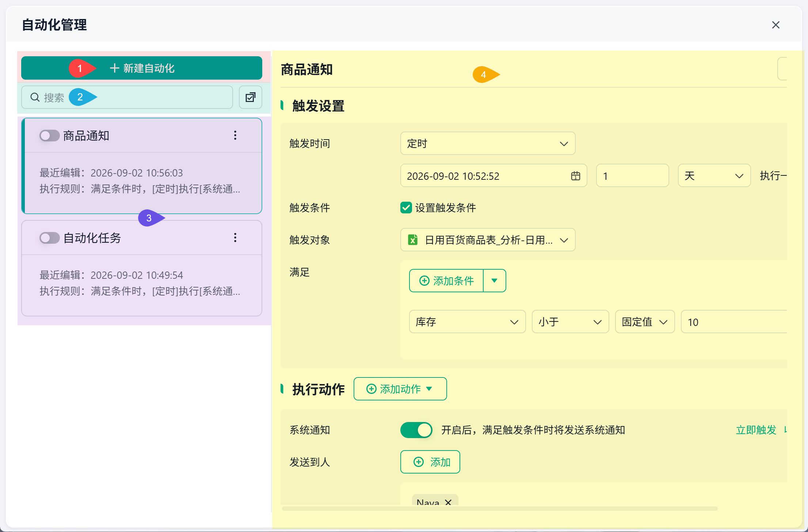
Task: Click 添加 button for 发送到人
Action: click(430, 462)
